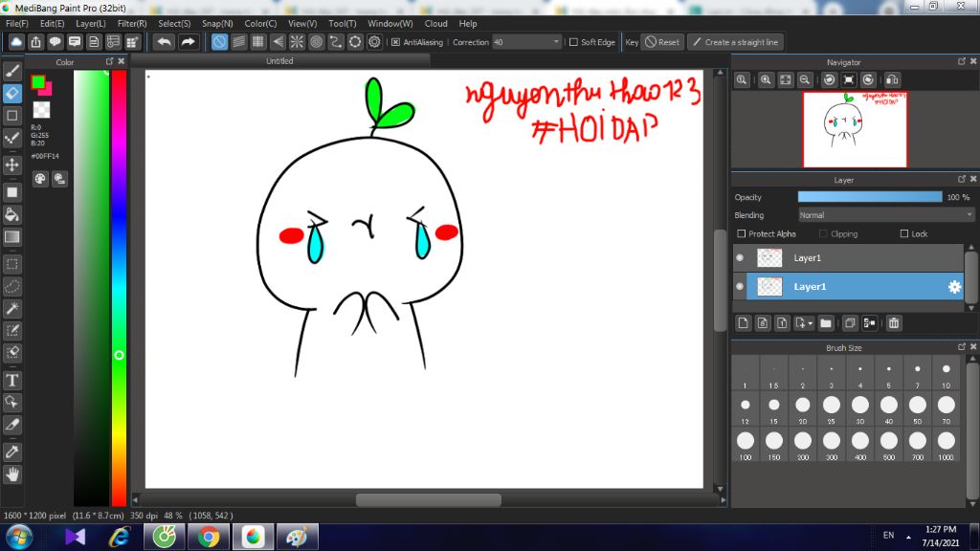
Task: Select the Move tool
Action: click(11, 165)
